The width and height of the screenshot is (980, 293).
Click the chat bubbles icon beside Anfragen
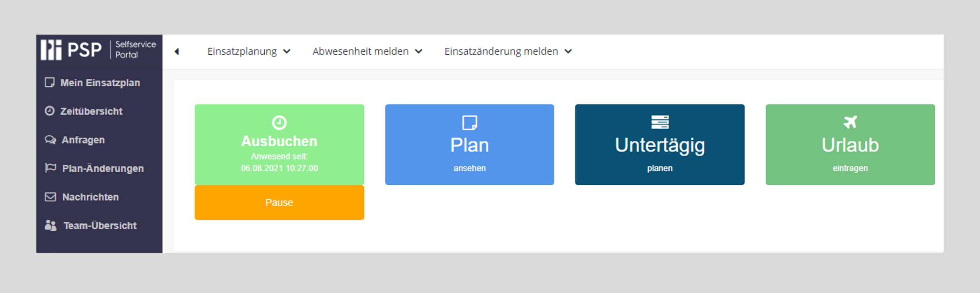tap(50, 140)
